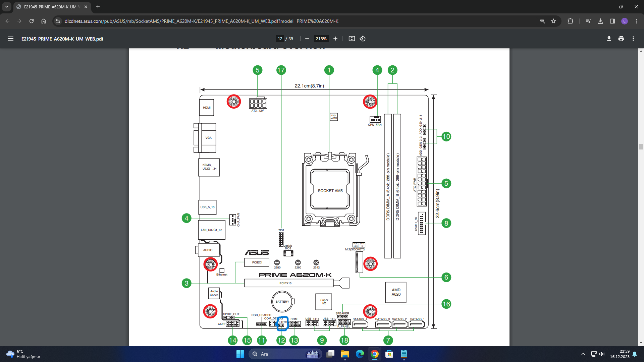Open the tab search dropdown
This screenshot has height=362, width=644.
[x=7, y=7]
